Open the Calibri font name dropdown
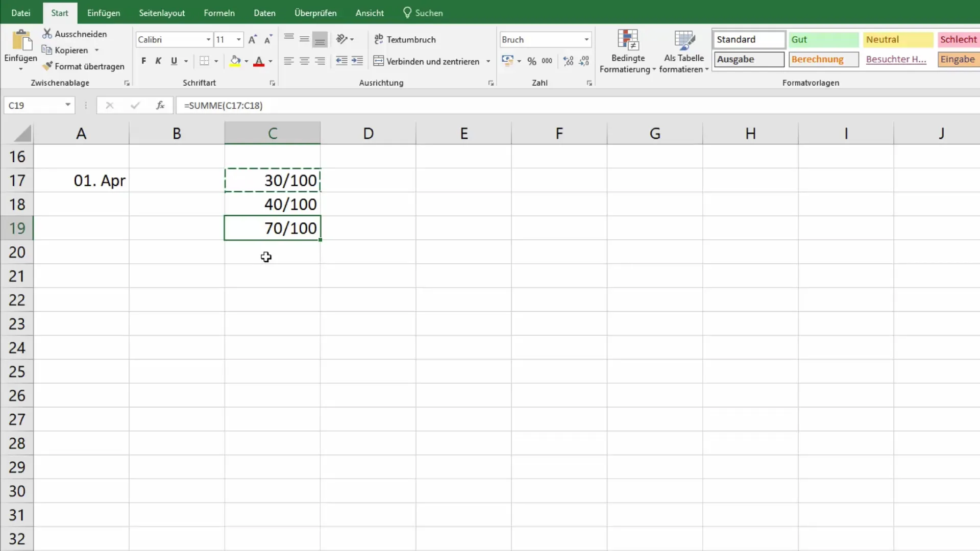Viewport: 980px width, 551px height. tap(208, 39)
